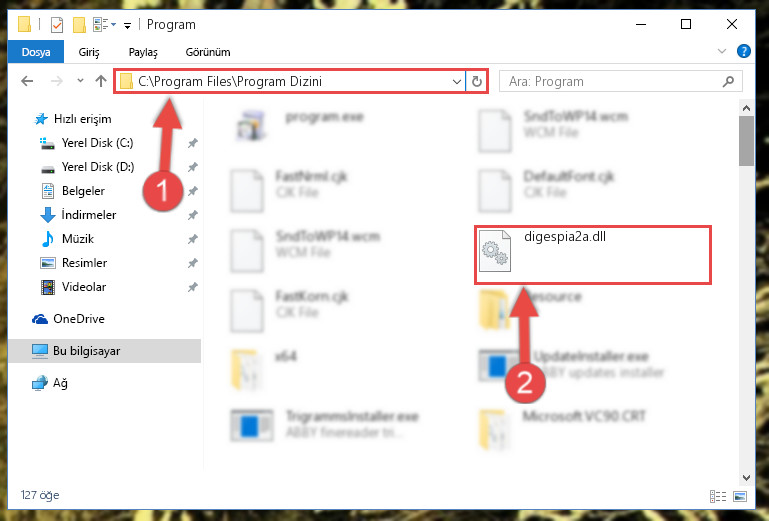Toggle the pin next to Müzik

[x=193, y=239]
